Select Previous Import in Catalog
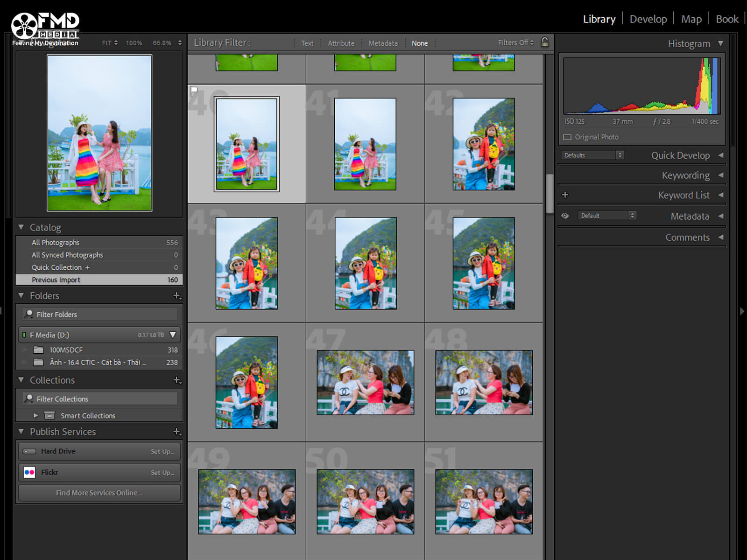 99,280
